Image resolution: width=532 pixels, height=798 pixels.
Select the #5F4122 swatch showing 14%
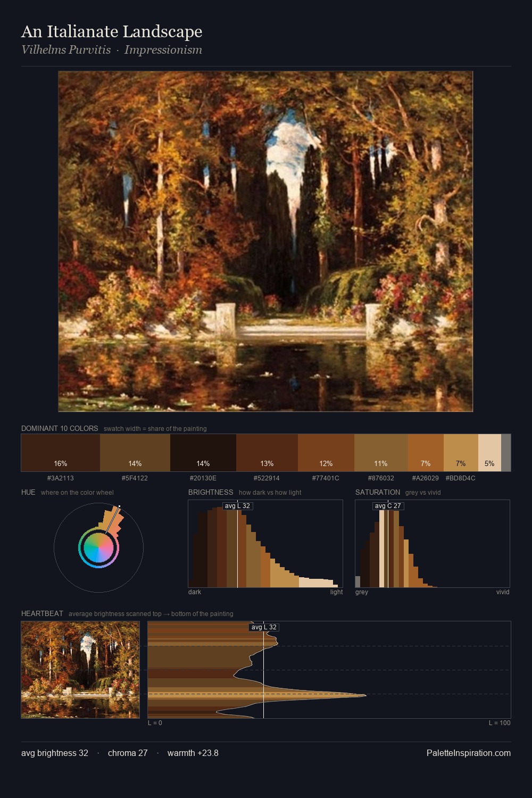(x=135, y=453)
